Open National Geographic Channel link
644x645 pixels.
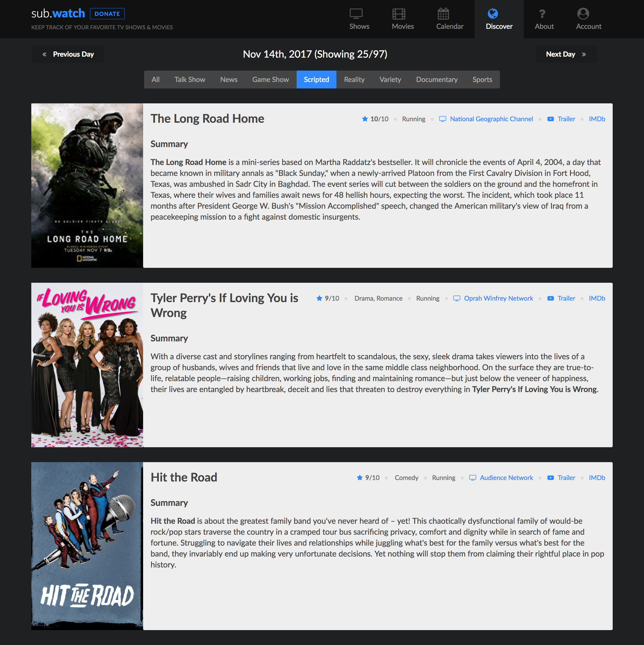491,119
